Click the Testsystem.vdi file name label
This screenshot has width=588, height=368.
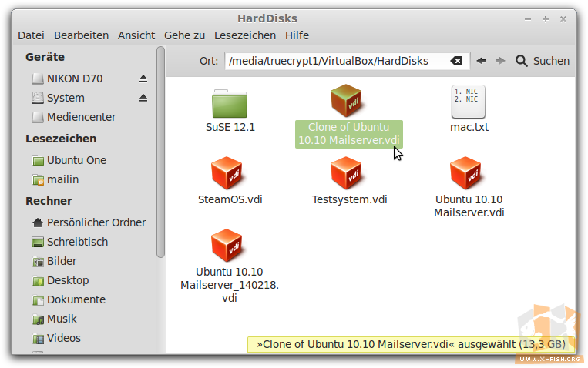pyautogui.click(x=350, y=199)
